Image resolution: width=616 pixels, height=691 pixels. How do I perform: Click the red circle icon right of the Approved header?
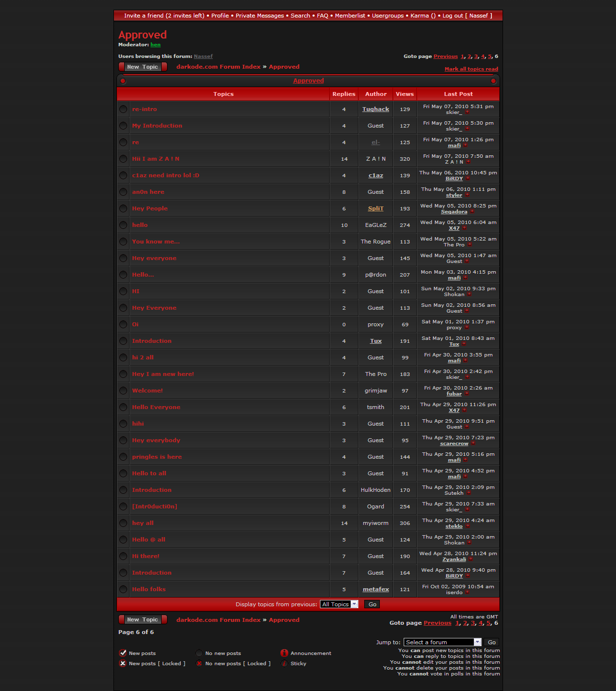coord(493,81)
